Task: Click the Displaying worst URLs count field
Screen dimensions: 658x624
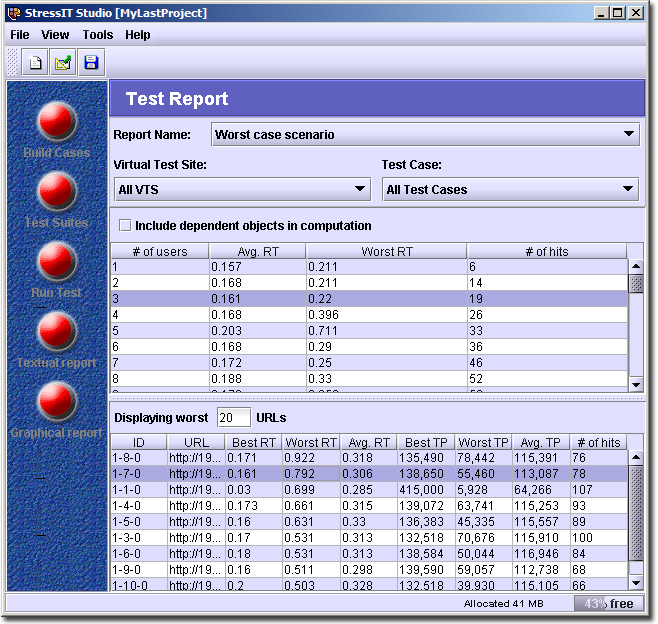Action: click(x=234, y=418)
